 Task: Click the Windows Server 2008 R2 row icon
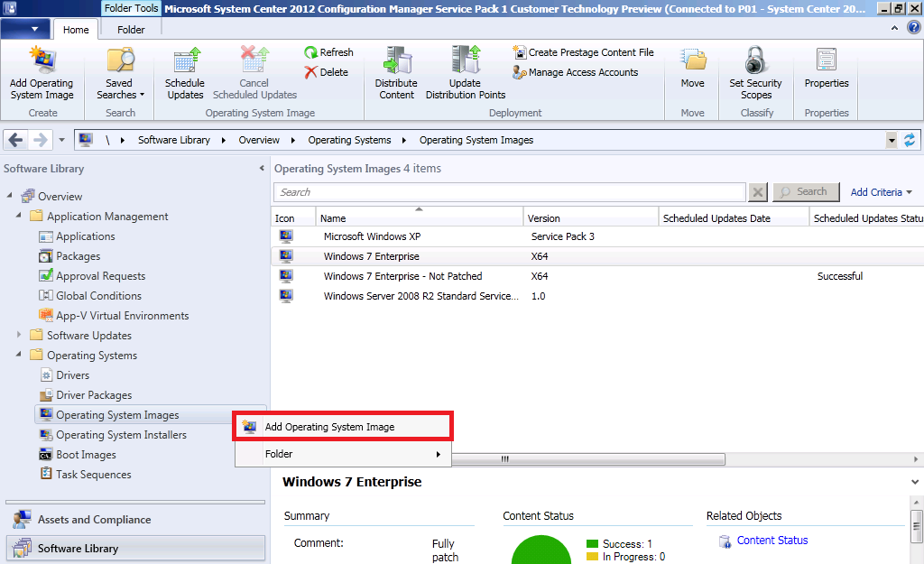click(286, 296)
